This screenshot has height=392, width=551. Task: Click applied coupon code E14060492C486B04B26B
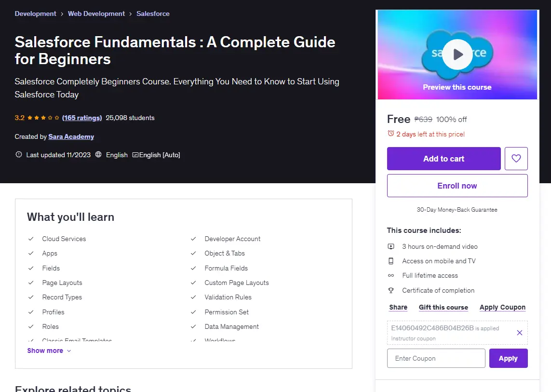432,328
